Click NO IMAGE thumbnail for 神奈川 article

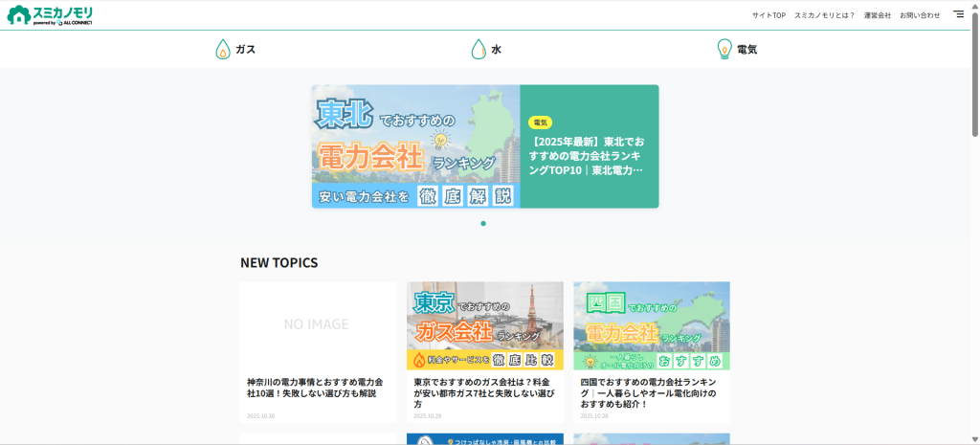point(318,325)
